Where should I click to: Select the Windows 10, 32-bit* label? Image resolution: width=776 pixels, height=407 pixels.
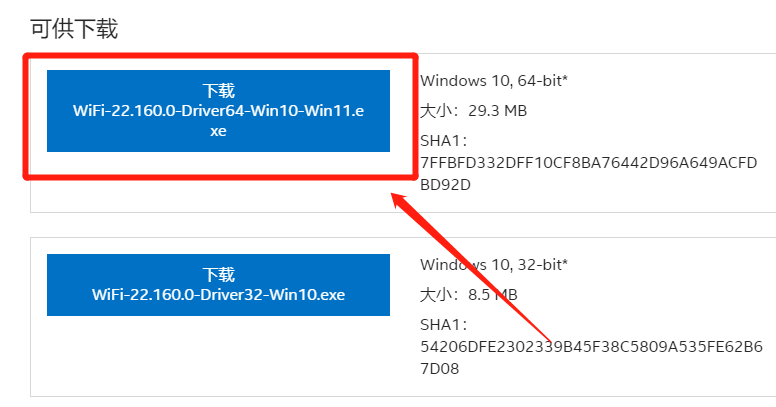click(494, 264)
